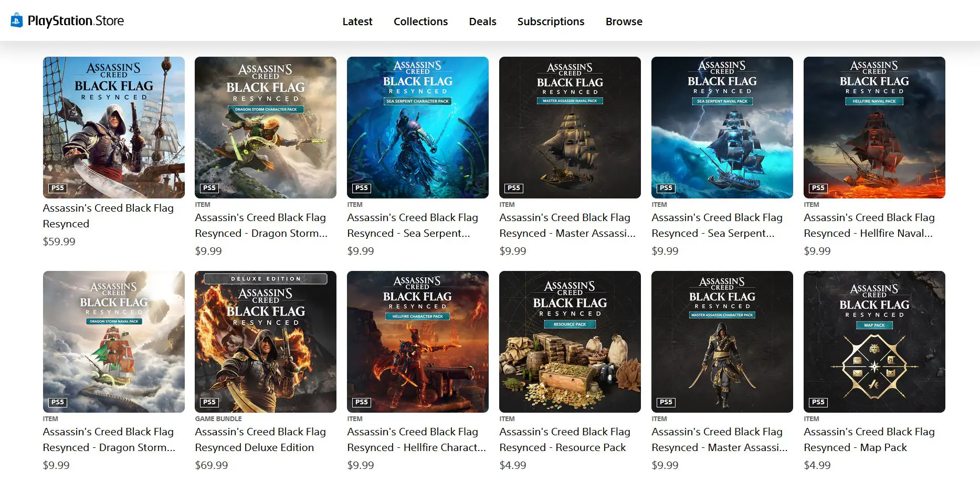
Task: Click the PS5 badge on Master Assassin Naval Pack cover
Action: pyautogui.click(x=513, y=187)
